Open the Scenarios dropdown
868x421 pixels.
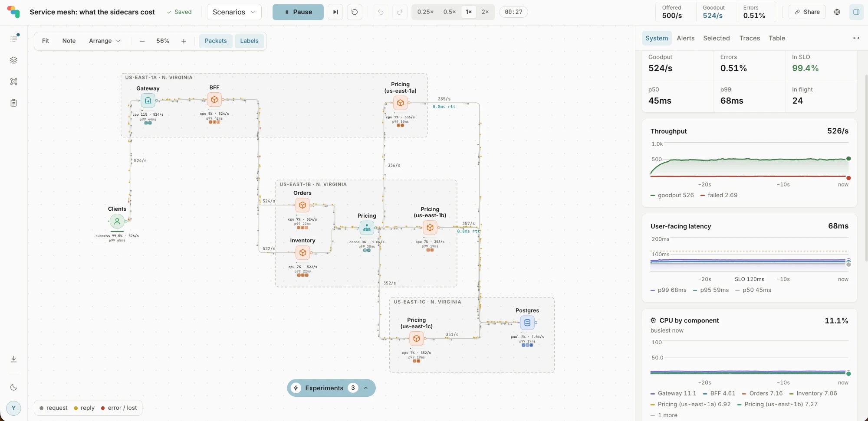point(234,12)
